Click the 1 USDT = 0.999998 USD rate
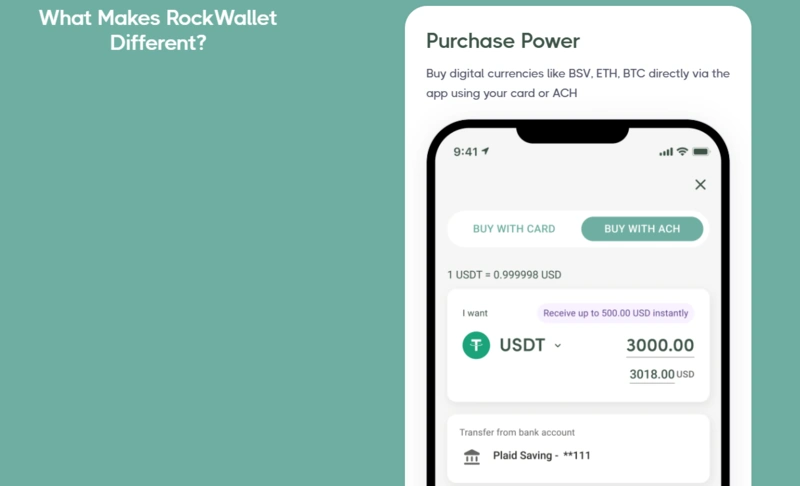This screenshot has width=800, height=486. pos(504,275)
